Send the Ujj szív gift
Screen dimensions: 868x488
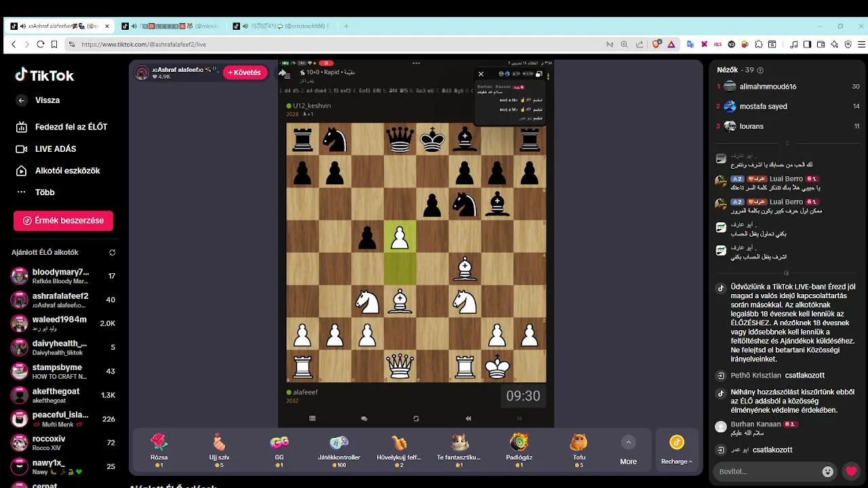(x=219, y=451)
